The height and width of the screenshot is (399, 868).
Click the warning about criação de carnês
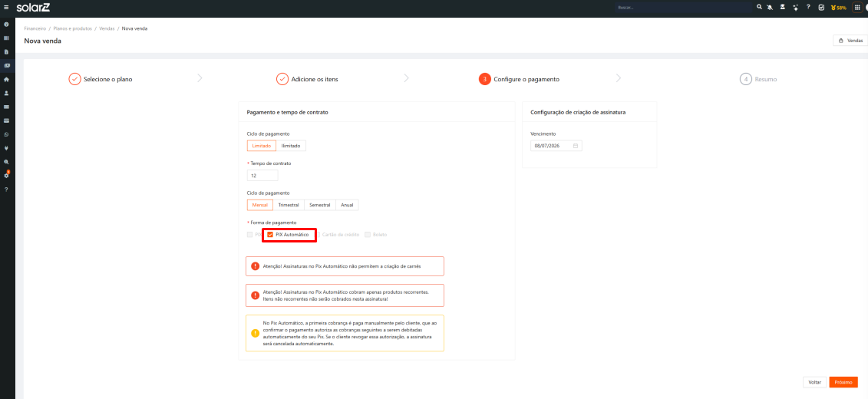[x=345, y=266]
